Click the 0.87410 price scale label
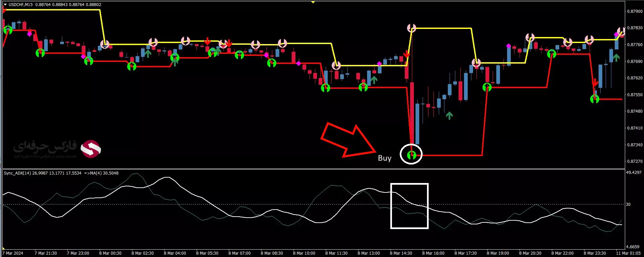Viewport: 644px width, 257px height. click(x=635, y=128)
